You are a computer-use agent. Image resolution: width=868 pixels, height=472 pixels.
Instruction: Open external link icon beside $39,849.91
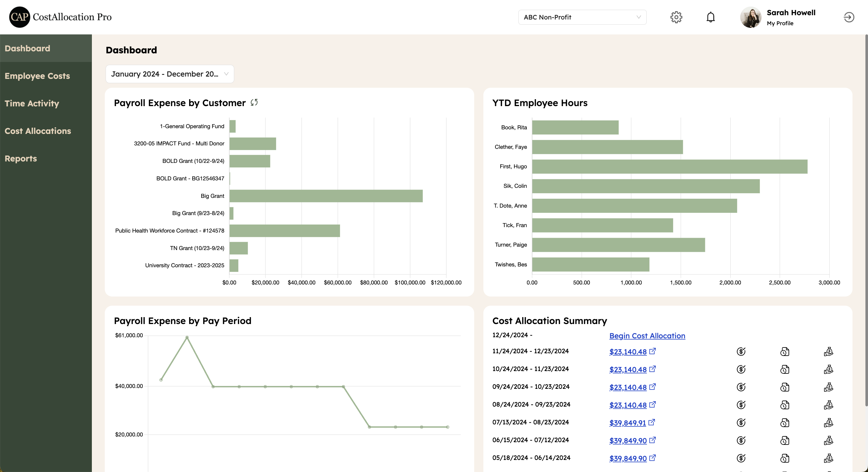coord(652,422)
